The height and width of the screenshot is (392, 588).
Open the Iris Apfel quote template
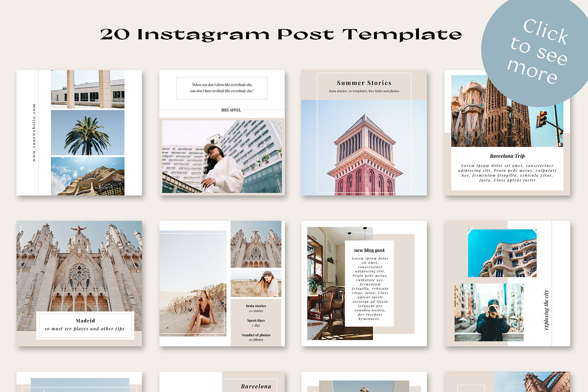(x=222, y=133)
